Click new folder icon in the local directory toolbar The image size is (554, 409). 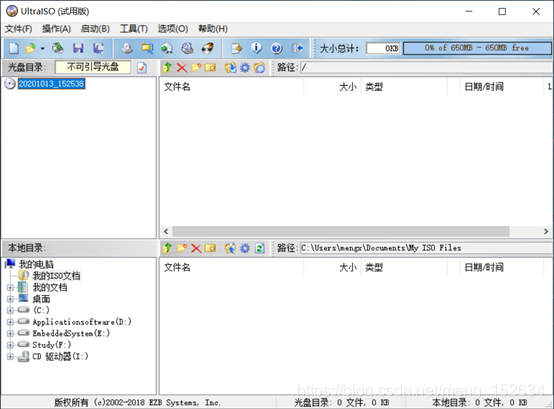tap(182, 248)
